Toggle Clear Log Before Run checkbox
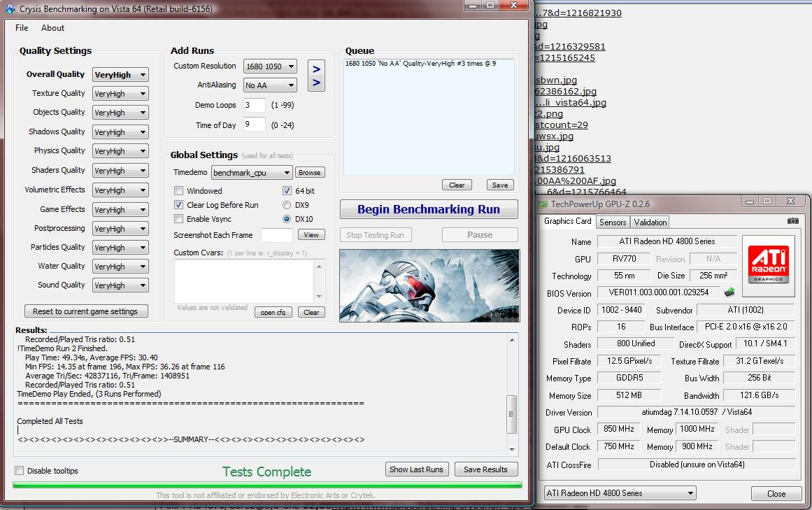The image size is (812, 510). click(x=178, y=204)
